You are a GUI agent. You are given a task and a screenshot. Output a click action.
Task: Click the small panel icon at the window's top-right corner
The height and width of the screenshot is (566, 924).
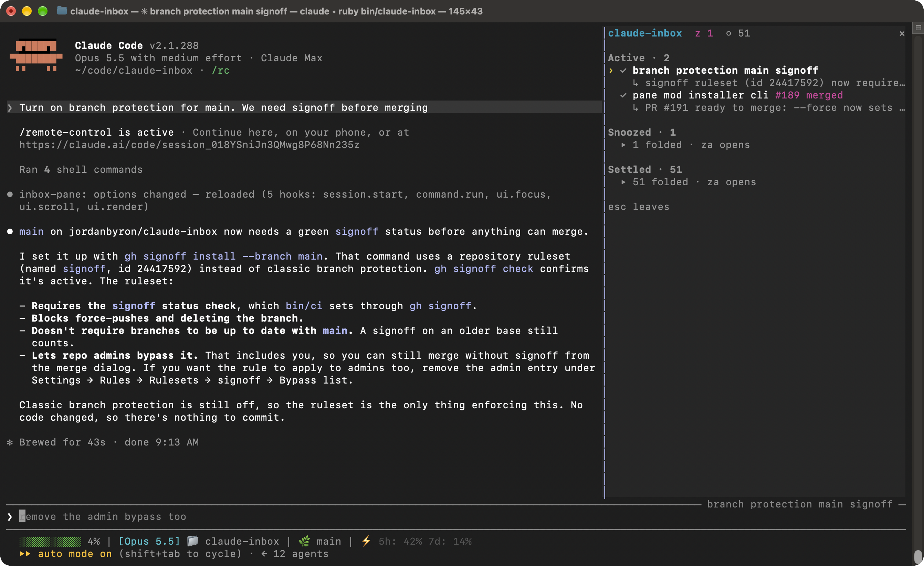click(918, 28)
